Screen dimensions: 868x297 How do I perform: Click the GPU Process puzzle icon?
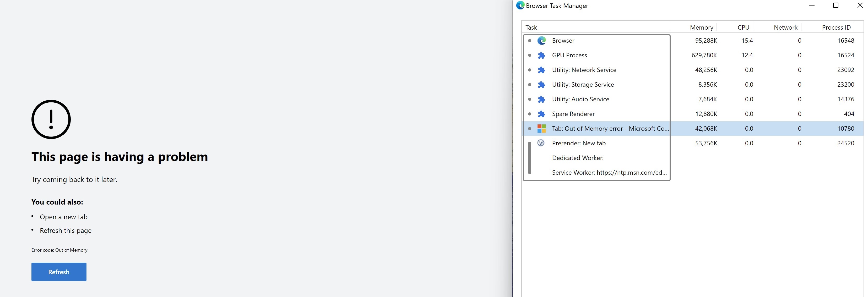pyautogui.click(x=541, y=55)
